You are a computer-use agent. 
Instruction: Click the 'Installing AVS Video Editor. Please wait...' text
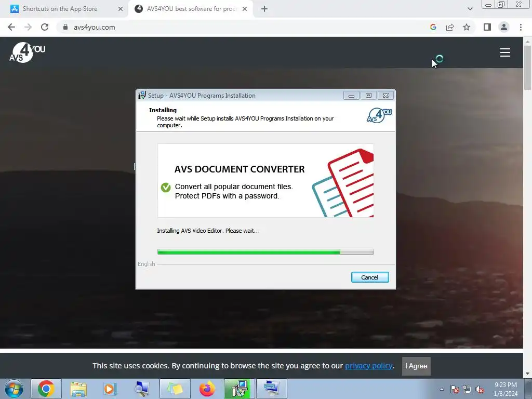click(208, 231)
